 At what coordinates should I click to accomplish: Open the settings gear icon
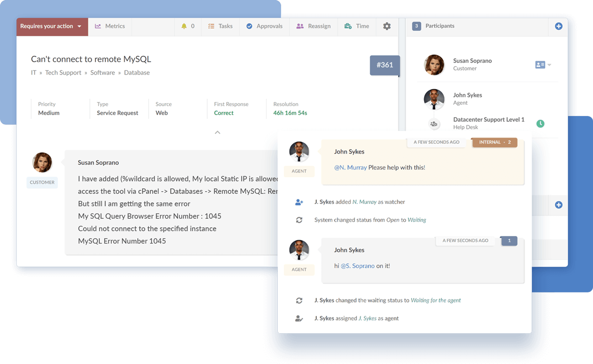[386, 26]
